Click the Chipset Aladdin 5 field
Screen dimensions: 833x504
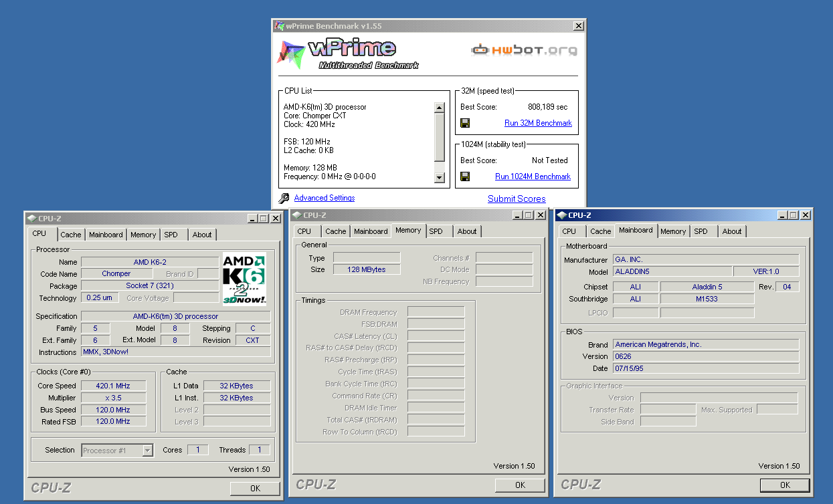coord(707,287)
